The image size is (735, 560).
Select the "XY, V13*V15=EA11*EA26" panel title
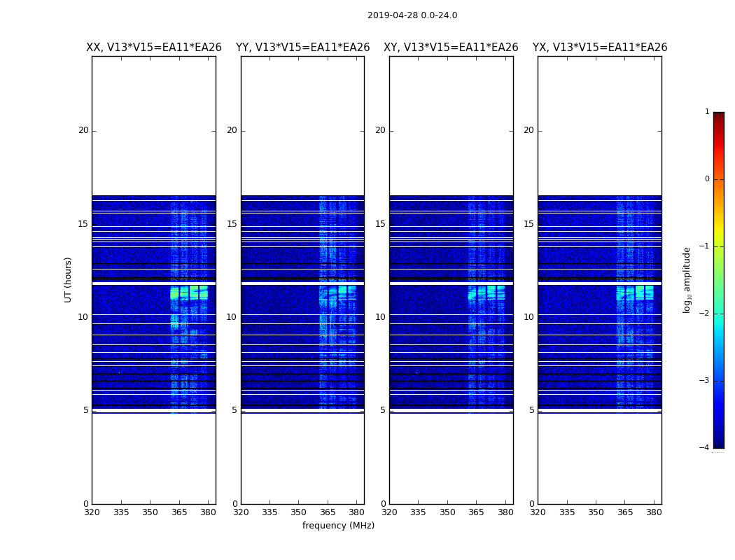point(451,48)
